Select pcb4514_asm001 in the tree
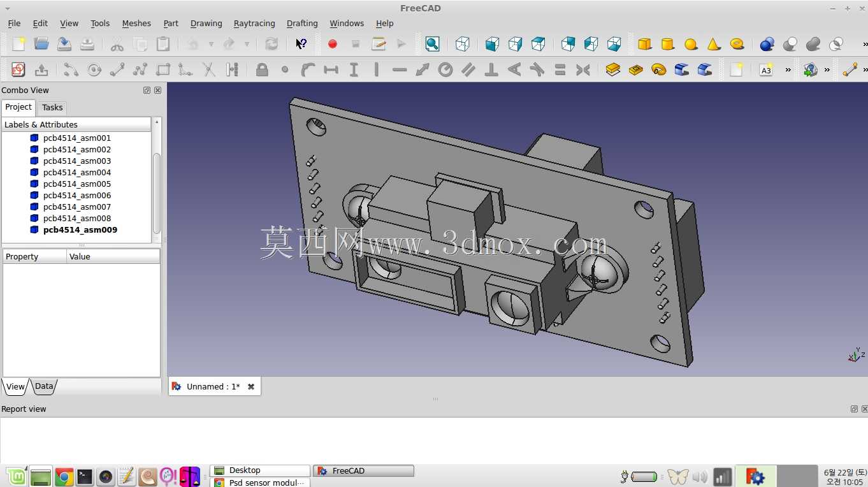 [77, 138]
